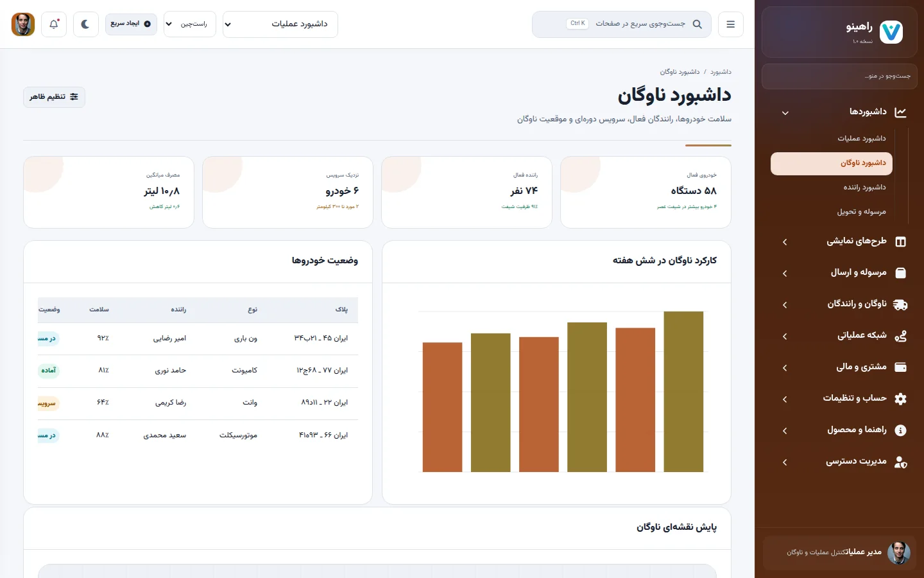Click the ناوگان و رانندگان truck icon
This screenshot has width=924, height=578.
900,304
